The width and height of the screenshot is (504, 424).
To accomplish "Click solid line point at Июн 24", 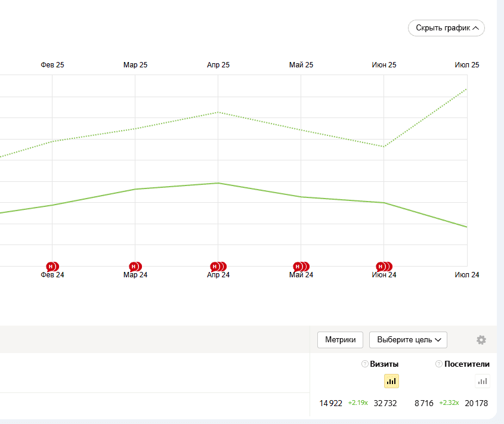I will pos(384,203).
